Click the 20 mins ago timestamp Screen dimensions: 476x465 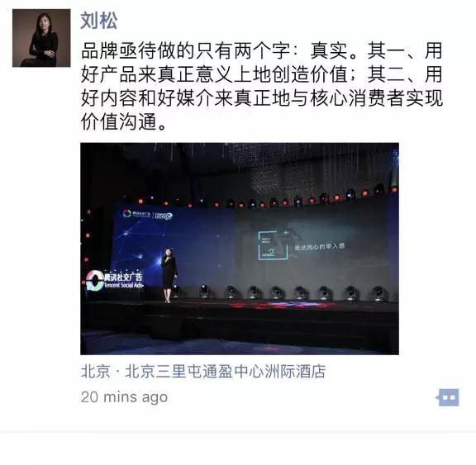pos(124,397)
